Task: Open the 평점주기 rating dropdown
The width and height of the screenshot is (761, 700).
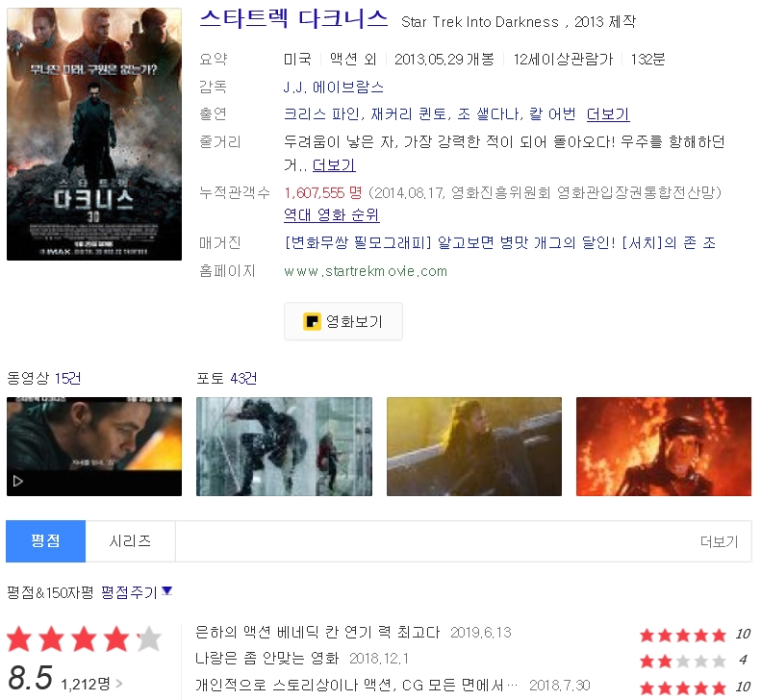Action: (x=137, y=591)
